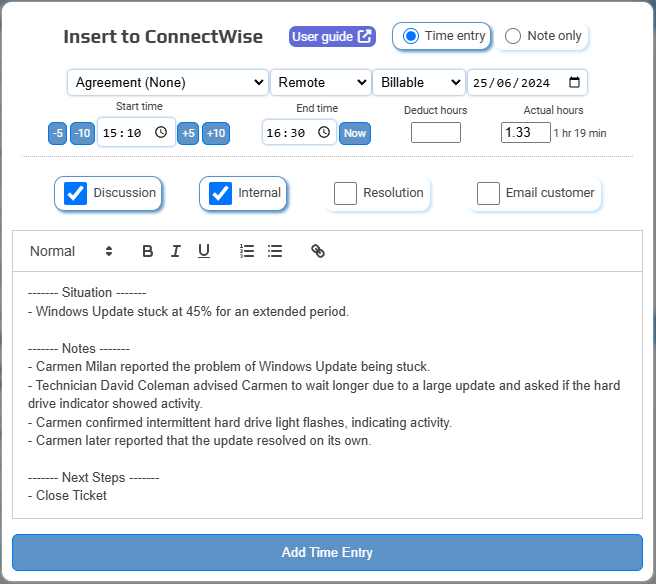Subtract 10 minutes from start time
656x584 pixels.
click(x=82, y=133)
